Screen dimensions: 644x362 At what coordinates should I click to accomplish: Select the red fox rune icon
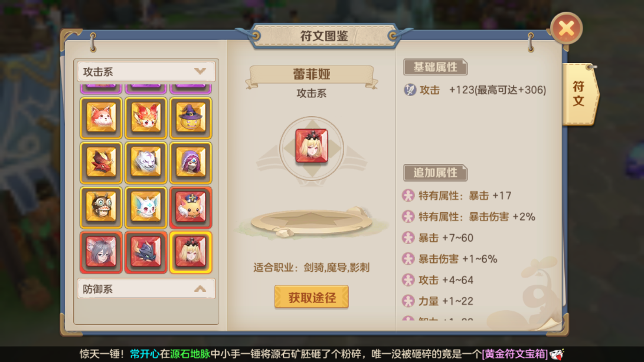(x=101, y=118)
